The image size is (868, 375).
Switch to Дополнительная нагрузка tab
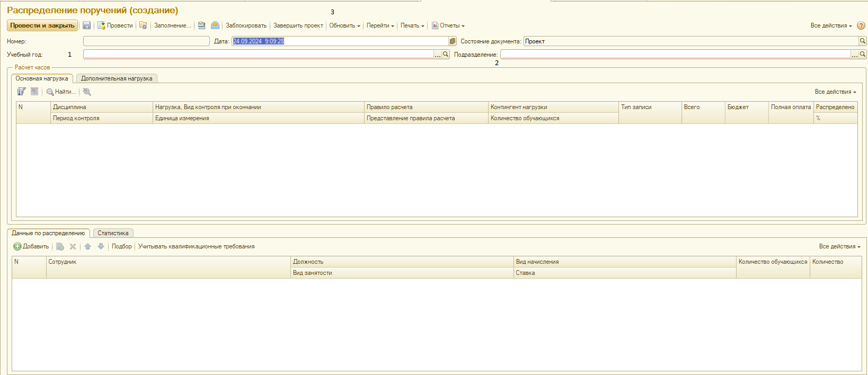pos(117,78)
